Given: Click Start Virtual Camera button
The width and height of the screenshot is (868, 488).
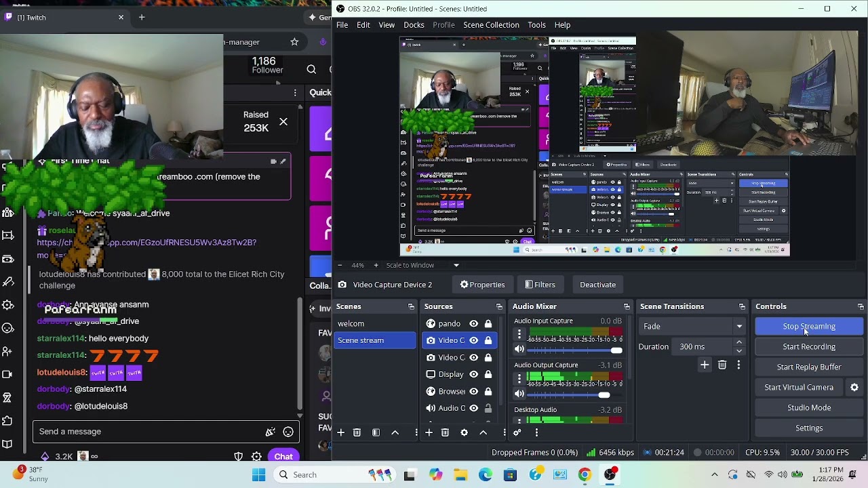Looking at the screenshot, I should 799,388.
